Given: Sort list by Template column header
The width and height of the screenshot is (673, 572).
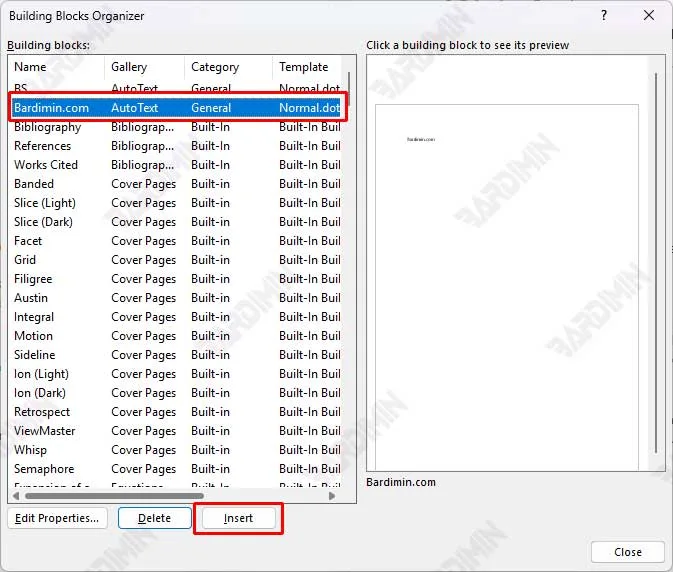Looking at the screenshot, I should click(307, 67).
